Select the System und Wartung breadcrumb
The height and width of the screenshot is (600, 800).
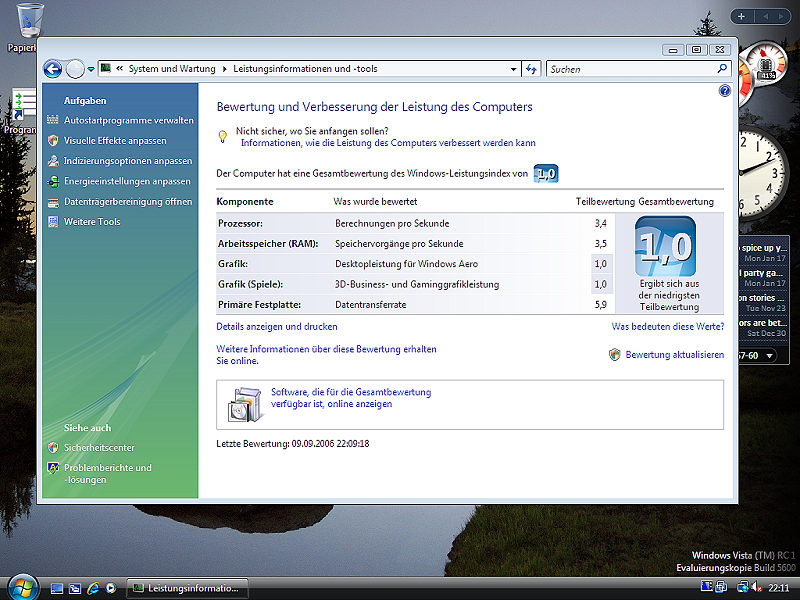point(172,69)
